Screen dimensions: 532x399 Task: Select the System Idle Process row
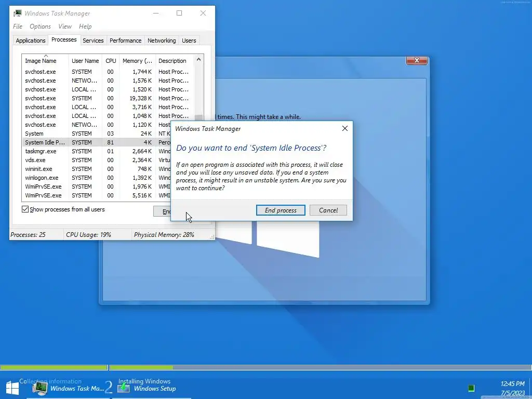(97, 142)
